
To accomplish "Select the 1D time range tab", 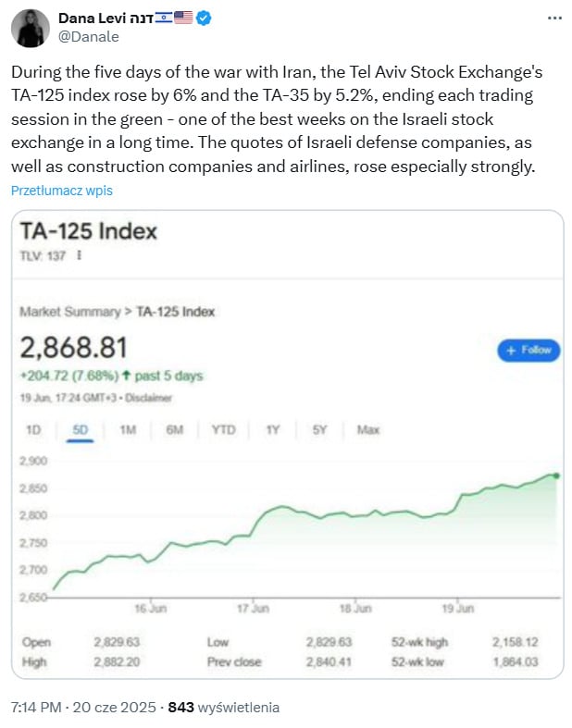I will point(33,430).
